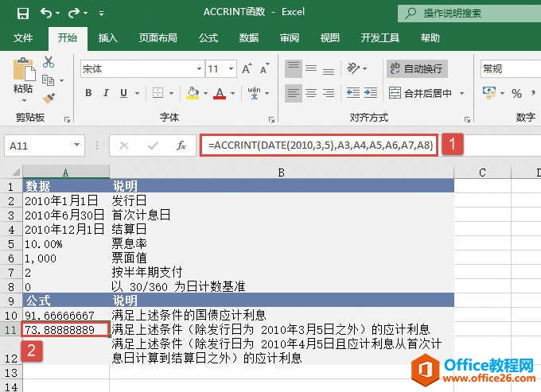Image resolution: width=541 pixels, height=392 pixels.
Task: Open the 对齐方式 dialog launcher
Action: click(468, 119)
